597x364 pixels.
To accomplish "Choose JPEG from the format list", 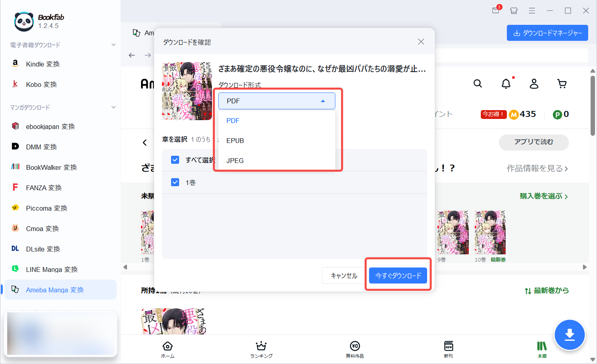I will pyautogui.click(x=276, y=161).
